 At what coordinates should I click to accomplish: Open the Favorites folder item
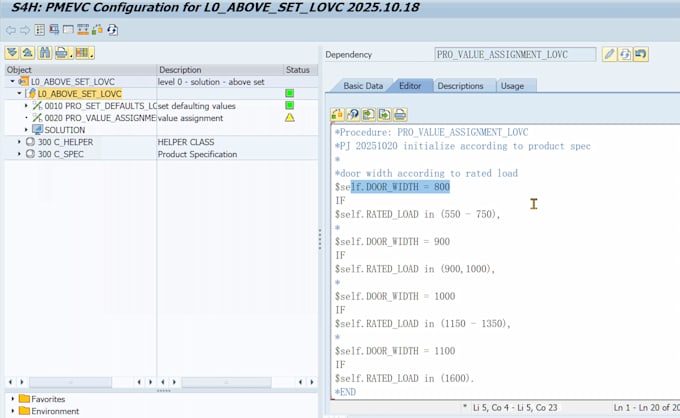click(48, 399)
